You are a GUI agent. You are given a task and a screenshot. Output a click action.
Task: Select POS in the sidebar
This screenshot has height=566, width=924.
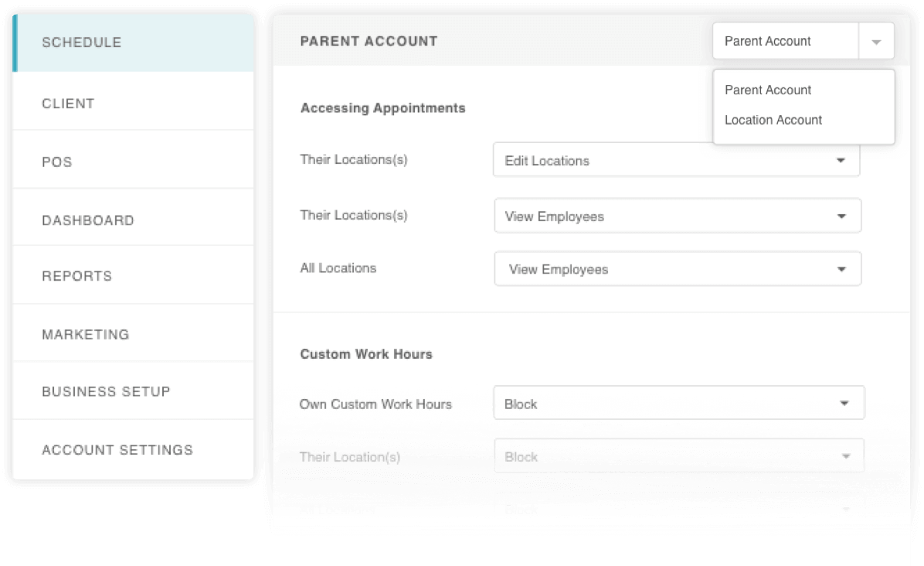133,160
